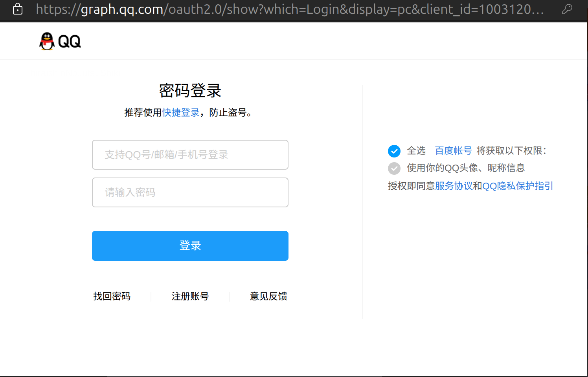Click the graph.qq.com URL in address bar
The height and width of the screenshot is (377, 588).
[290, 9]
